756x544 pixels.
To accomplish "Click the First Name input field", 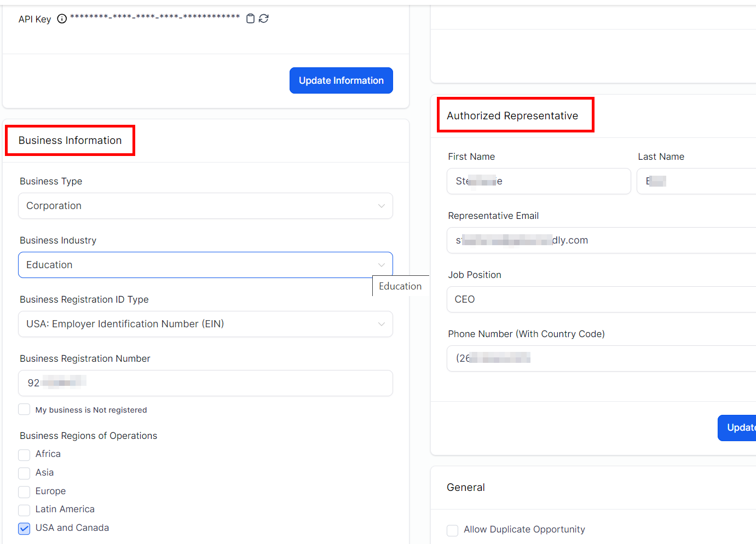I will (x=539, y=181).
